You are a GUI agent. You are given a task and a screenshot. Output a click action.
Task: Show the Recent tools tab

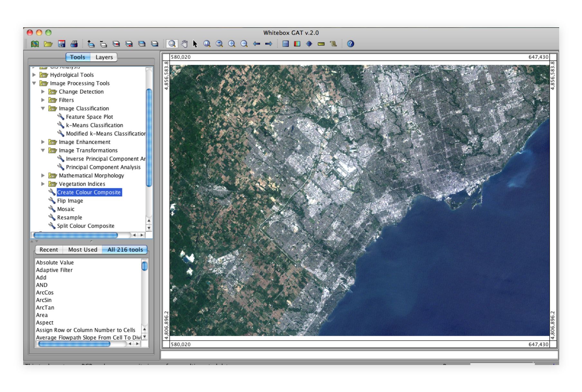click(49, 249)
